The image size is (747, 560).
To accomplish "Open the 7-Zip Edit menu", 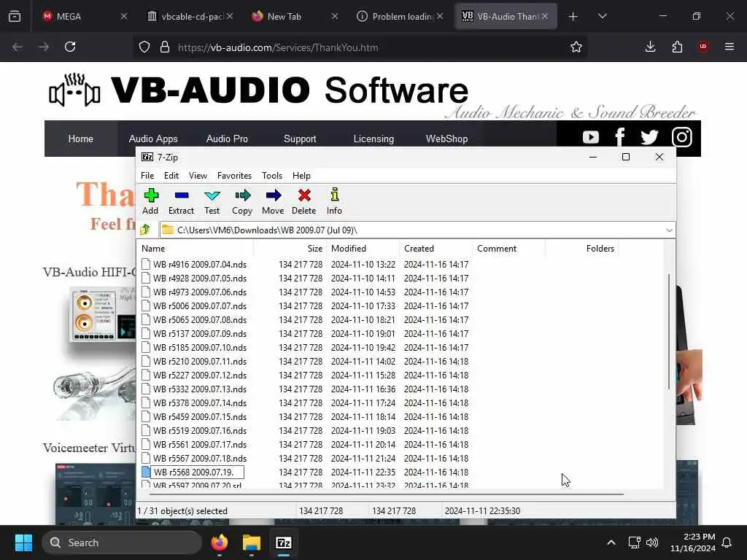I will [171, 176].
